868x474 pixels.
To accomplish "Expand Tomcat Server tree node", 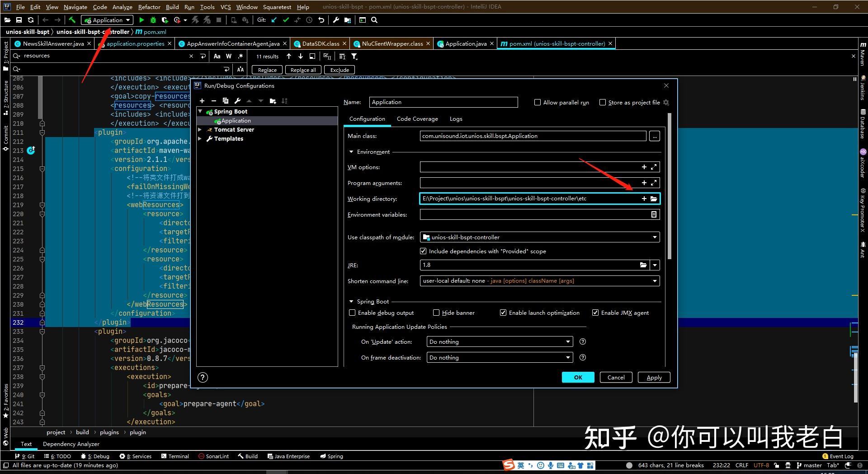I will click(x=200, y=129).
